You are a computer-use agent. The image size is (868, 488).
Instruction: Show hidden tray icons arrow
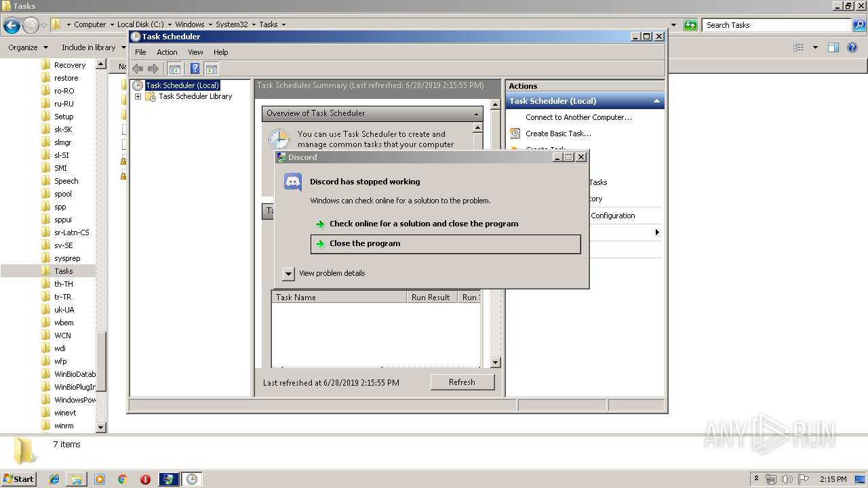pyautogui.click(x=757, y=479)
